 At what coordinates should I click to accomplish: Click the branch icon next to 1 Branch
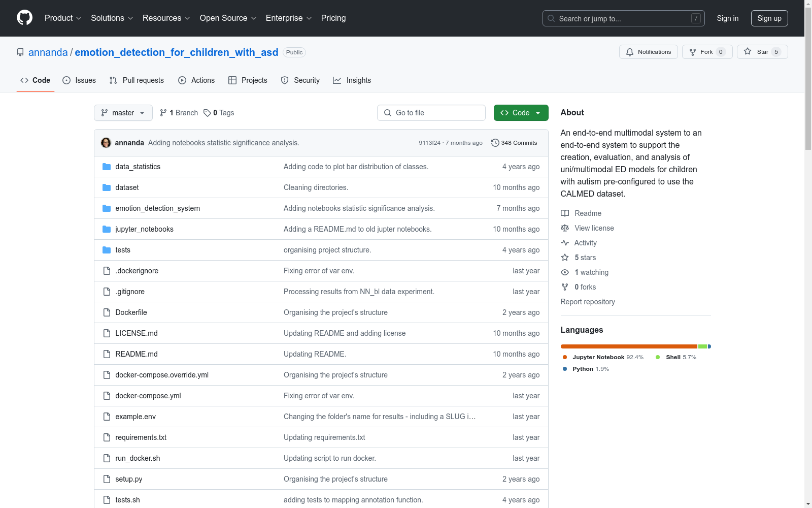coord(163,113)
